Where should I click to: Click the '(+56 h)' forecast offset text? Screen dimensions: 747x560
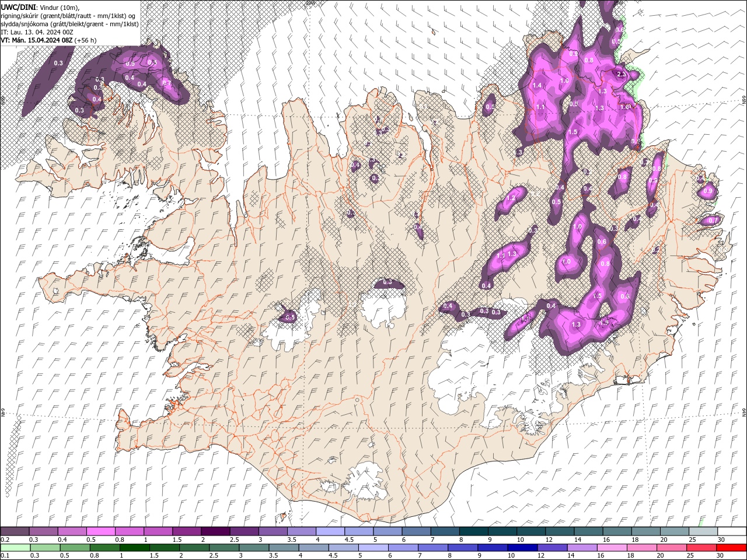click(x=86, y=40)
